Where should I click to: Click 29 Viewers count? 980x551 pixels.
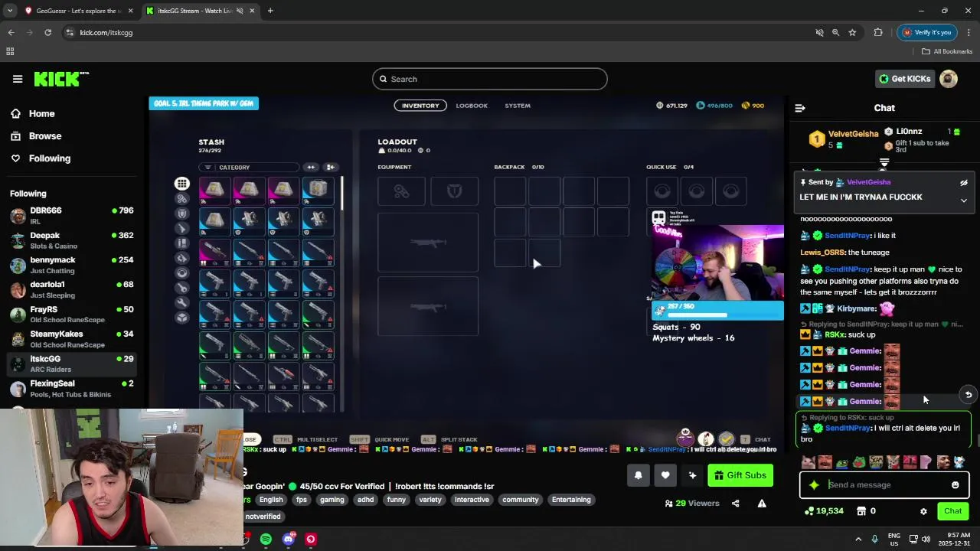pos(692,503)
